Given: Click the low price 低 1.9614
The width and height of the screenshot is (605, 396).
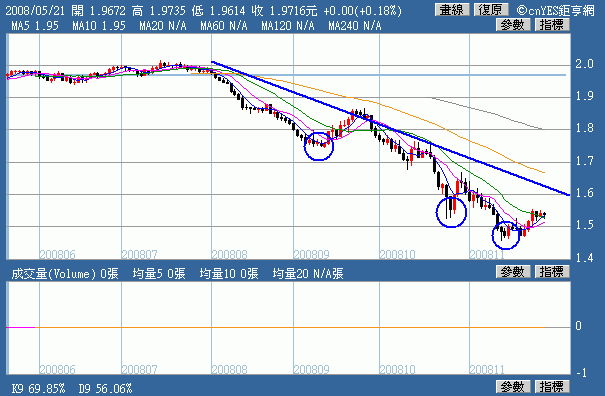Looking at the screenshot, I should (218, 10).
